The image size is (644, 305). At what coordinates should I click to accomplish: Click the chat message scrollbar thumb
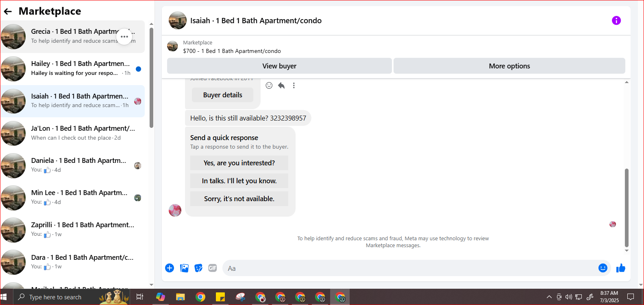tap(627, 208)
